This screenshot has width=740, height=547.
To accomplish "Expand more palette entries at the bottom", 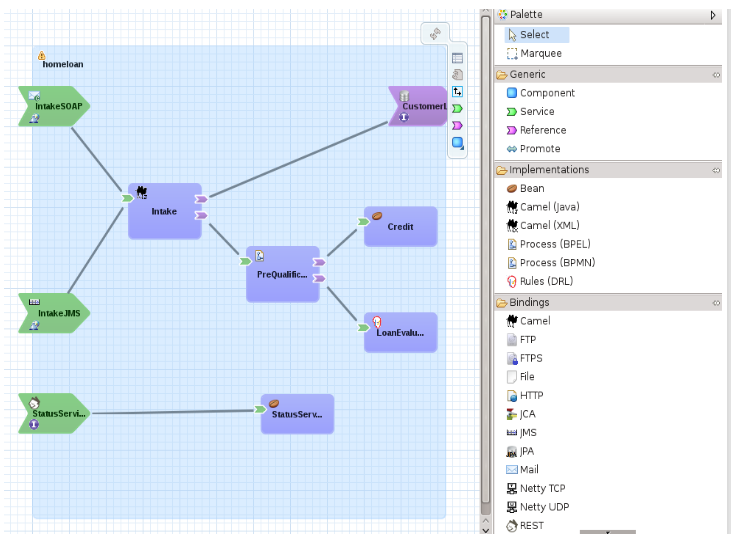I will pyautogui.click(x=607, y=532).
